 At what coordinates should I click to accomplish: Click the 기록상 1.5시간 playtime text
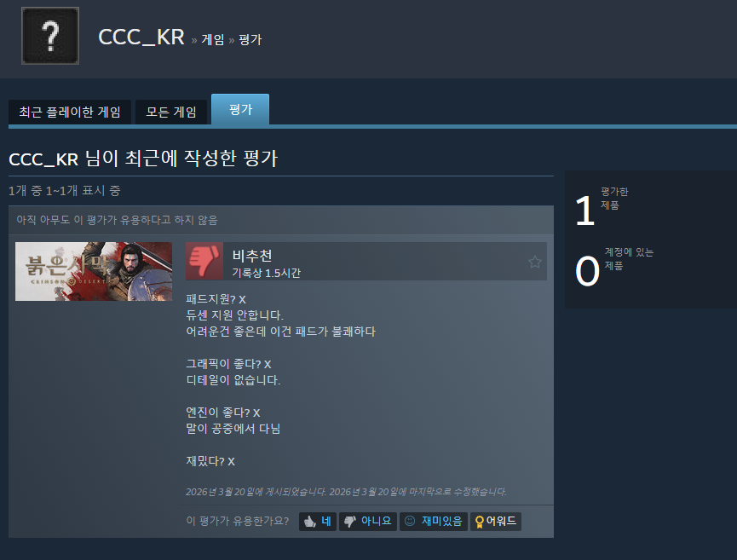point(266,274)
